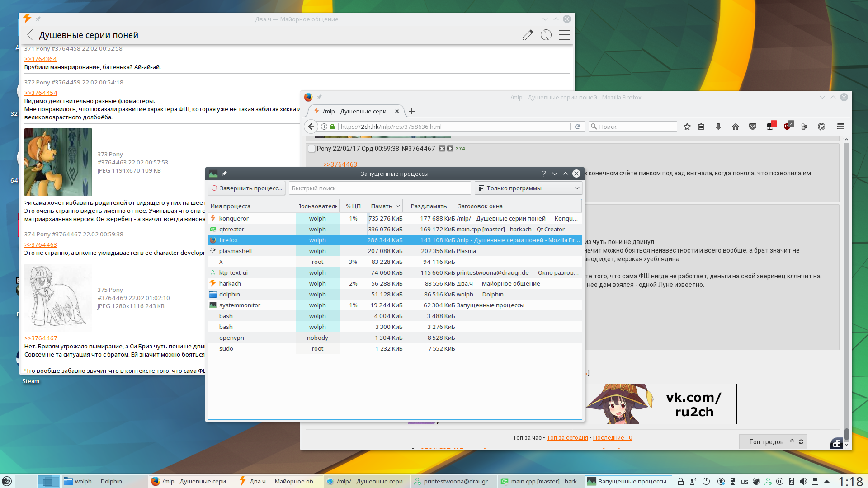Image resolution: width=868 pixels, height=488 pixels.
Task: Go back with the arrow in harkach header
Action: pos(30,35)
